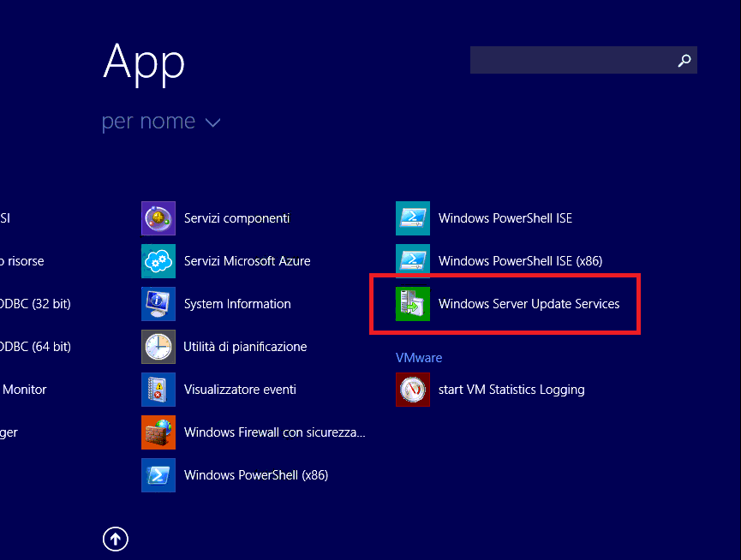Image resolution: width=741 pixels, height=560 pixels.
Task: Click the Utilità di pianificazione clock icon
Action: click(x=158, y=347)
